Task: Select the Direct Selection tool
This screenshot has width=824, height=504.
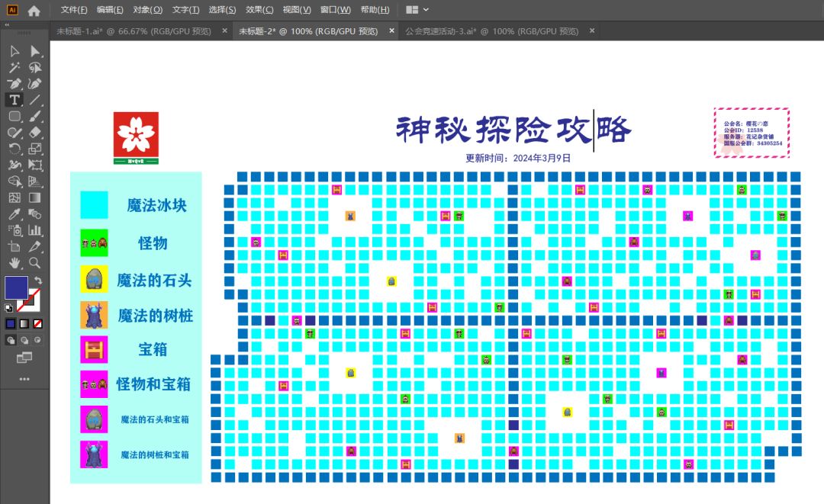Action: (x=34, y=51)
